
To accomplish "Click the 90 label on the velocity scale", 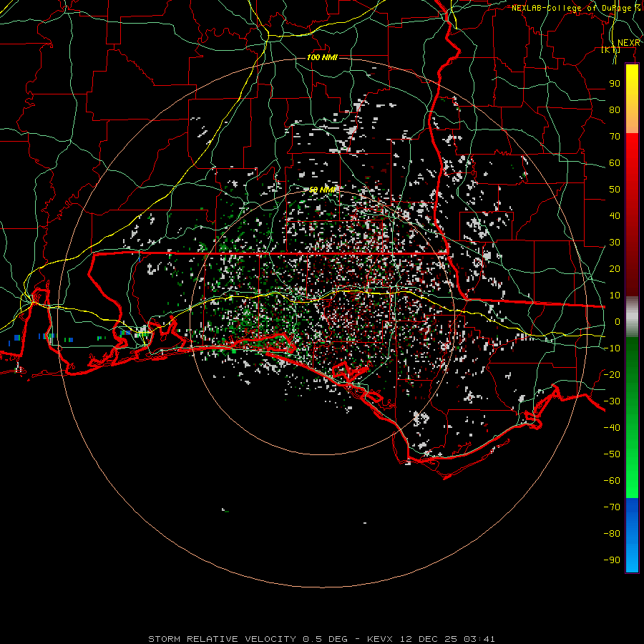I will coord(615,84).
